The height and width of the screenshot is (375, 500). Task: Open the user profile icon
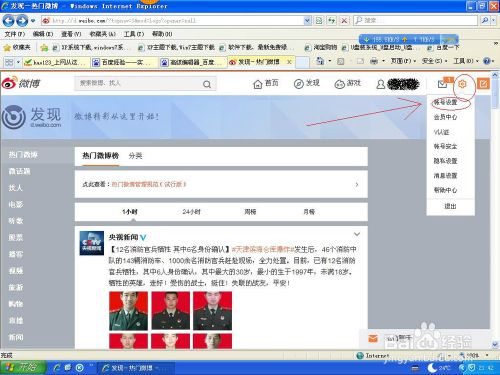(381, 84)
